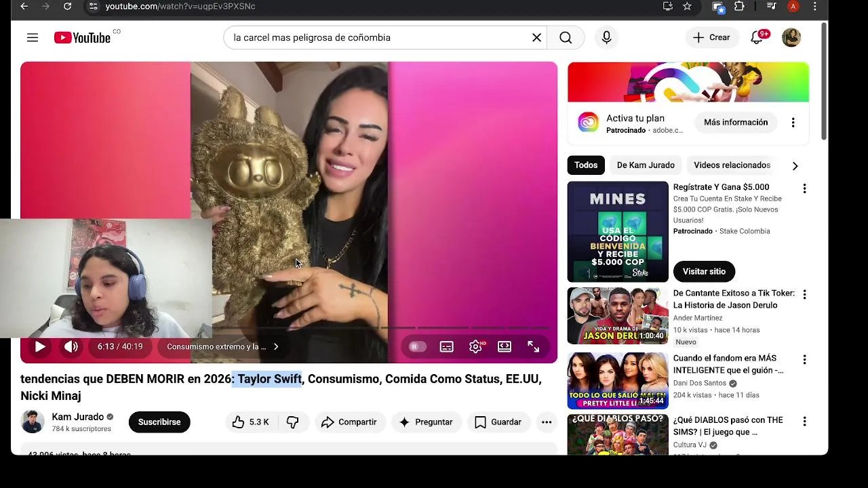The height and width of the screenshot is (488, 868).
Task: Open the THE SIMS video title
Action: pos(728,426)
